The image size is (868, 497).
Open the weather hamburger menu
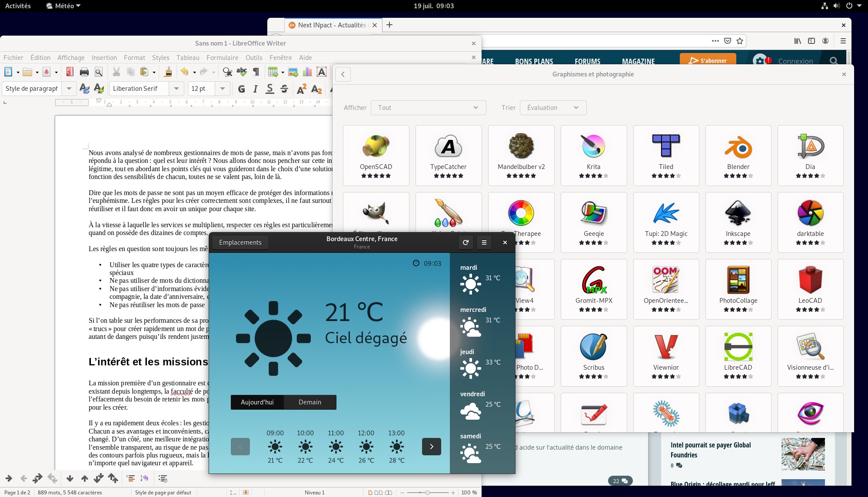click(x=484, y=242)
